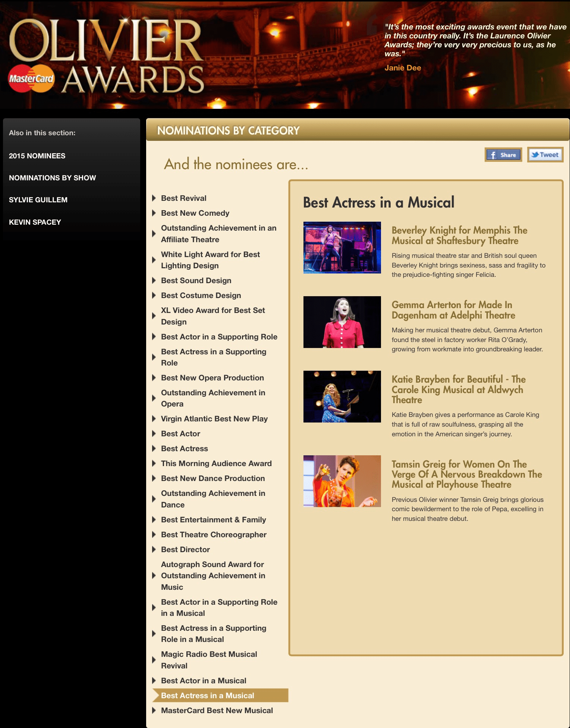Select MasterCard Best New Musical category
This screenshot has width=570, height=728.
(x=217, y=710)
